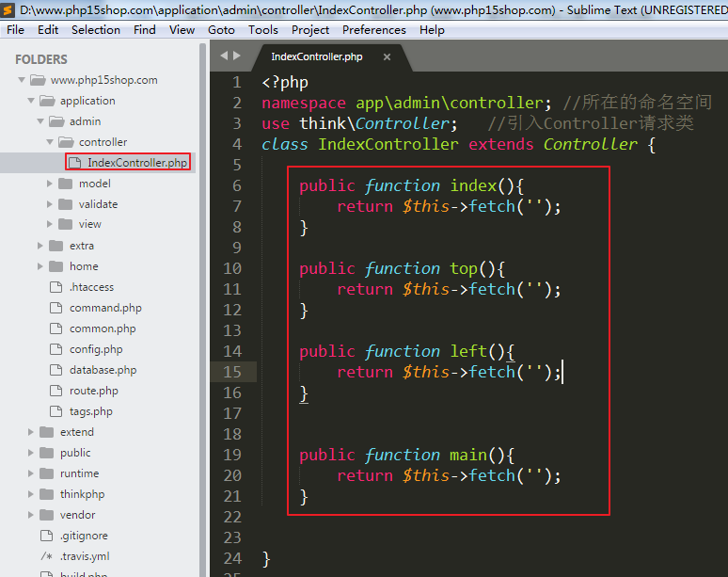Open database.php from the sidebar
Image resolution: width=728 pixels, height=577 pixels.
click(103, 370)
